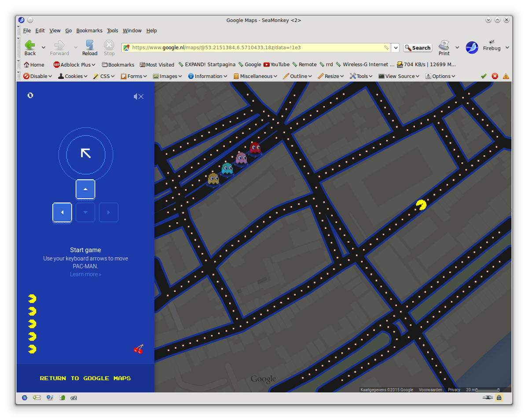The width and height of the screenshot is (528, 420).
Task: Open the Go menu
Action: 69,31
